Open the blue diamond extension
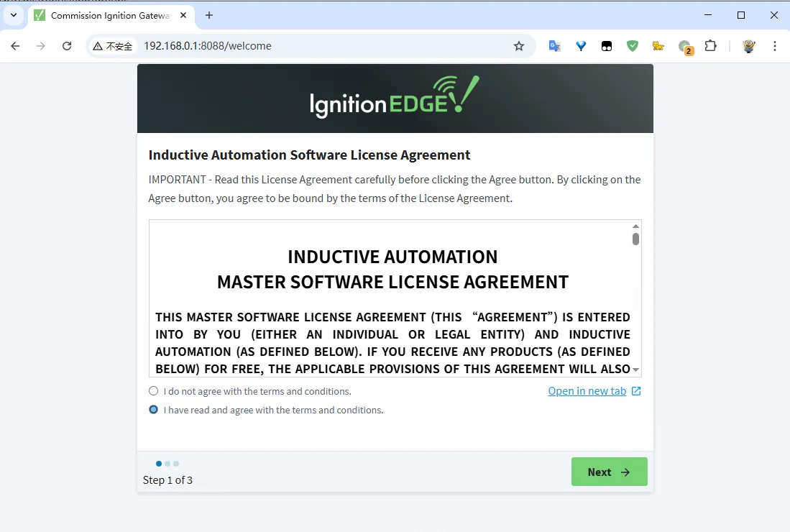 pos(581,46)
